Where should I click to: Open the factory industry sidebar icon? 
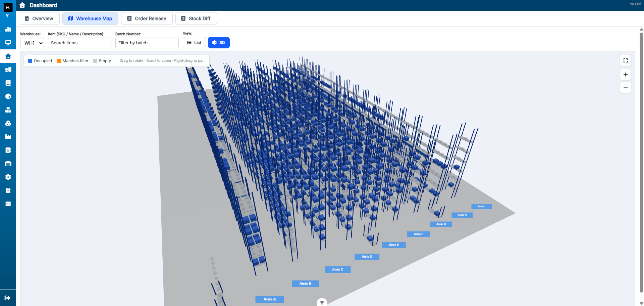click(8, 137)
